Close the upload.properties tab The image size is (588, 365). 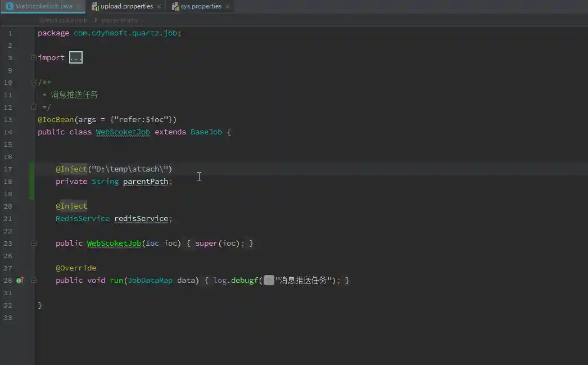tap(158, 6)
